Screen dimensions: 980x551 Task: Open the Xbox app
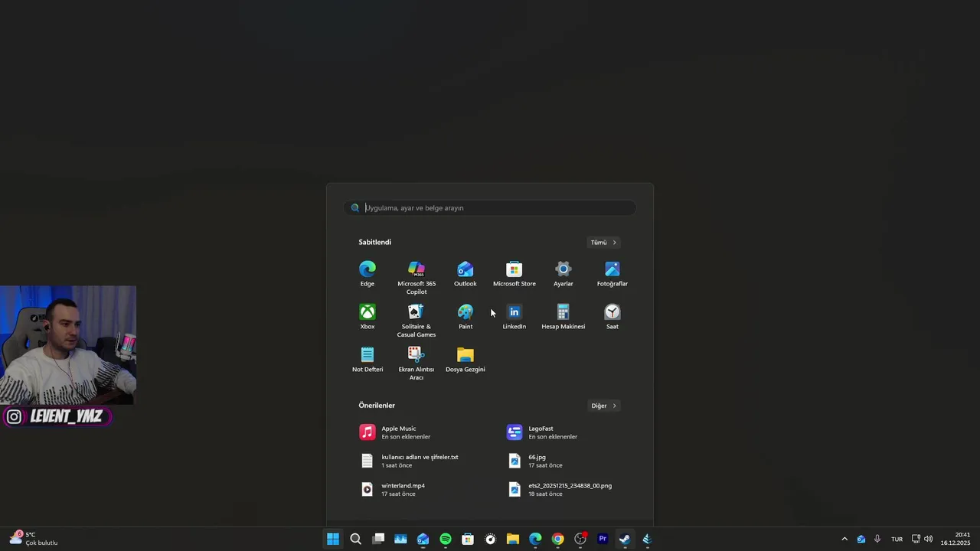tap(367, 317)
